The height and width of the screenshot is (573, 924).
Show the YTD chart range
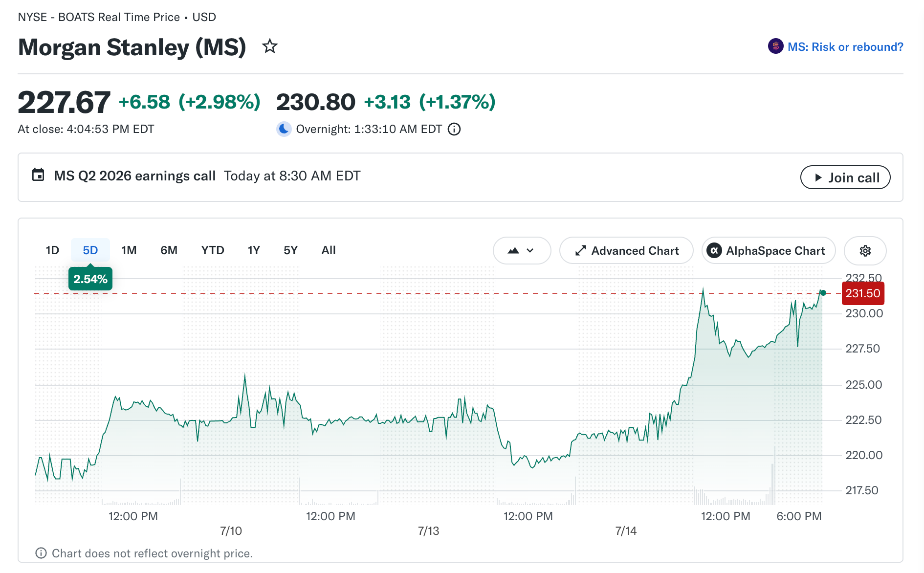click(213, 250)
